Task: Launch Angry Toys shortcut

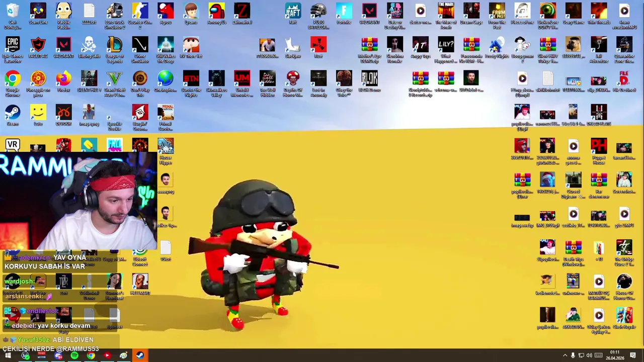Action: (420, 48)
